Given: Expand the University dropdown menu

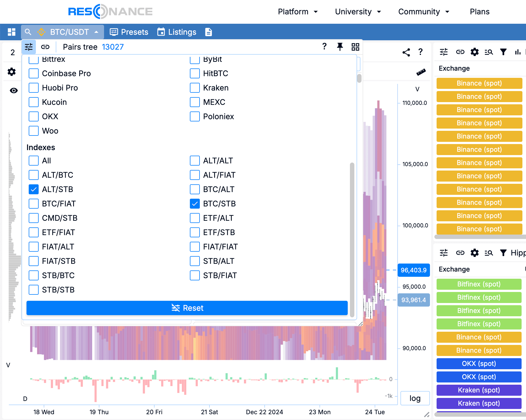Looking at the screenshot, I should click(358, 12).
